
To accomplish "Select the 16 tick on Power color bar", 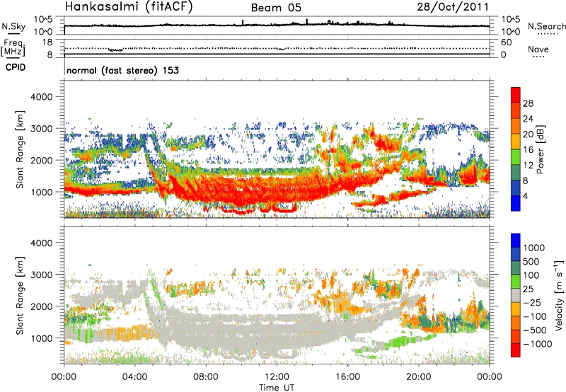I will click(x=528, y=150).
